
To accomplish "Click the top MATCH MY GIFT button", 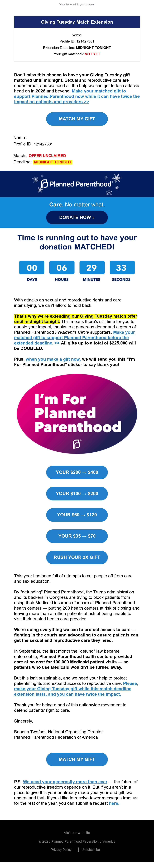I will (77, 119).
